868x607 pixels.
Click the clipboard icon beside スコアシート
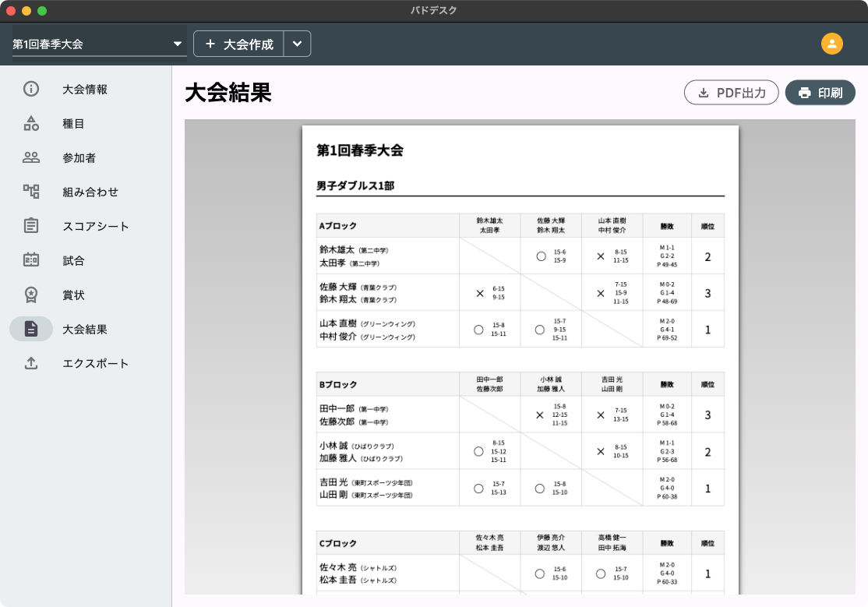(31, 226)
